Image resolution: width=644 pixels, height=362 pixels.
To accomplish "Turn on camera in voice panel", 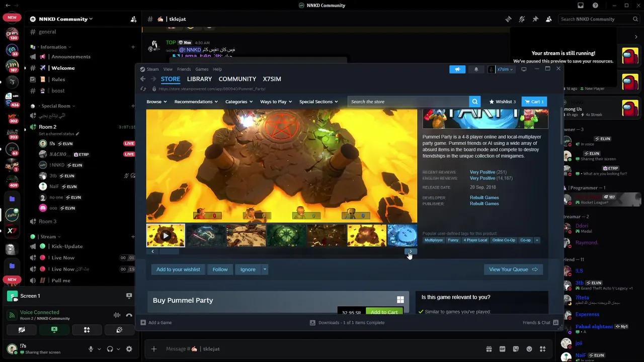I will click(21, 330).
